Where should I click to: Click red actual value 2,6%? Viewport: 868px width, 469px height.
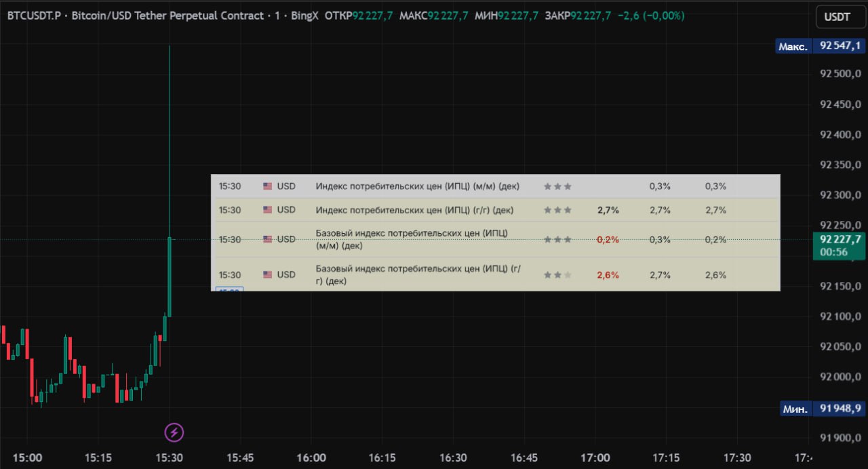(608, 274)
